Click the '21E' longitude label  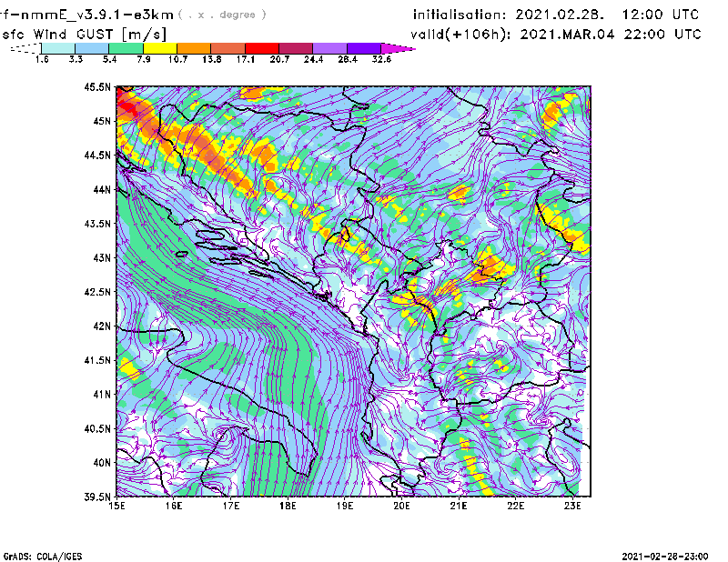[459, 506]
